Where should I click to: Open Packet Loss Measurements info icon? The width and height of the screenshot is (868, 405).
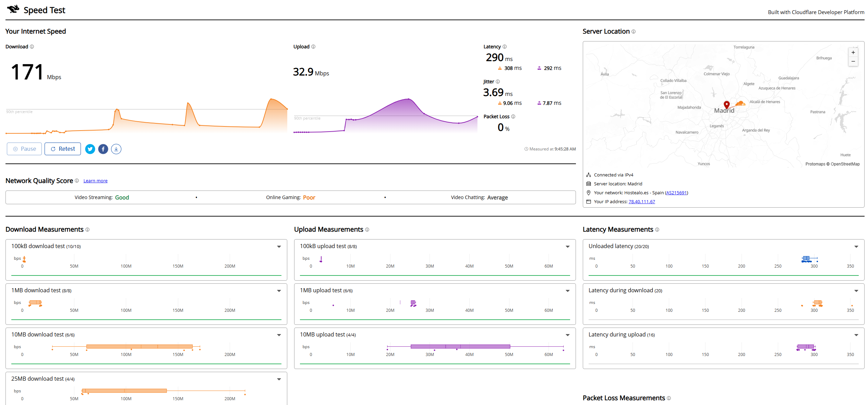click(669, 398)
